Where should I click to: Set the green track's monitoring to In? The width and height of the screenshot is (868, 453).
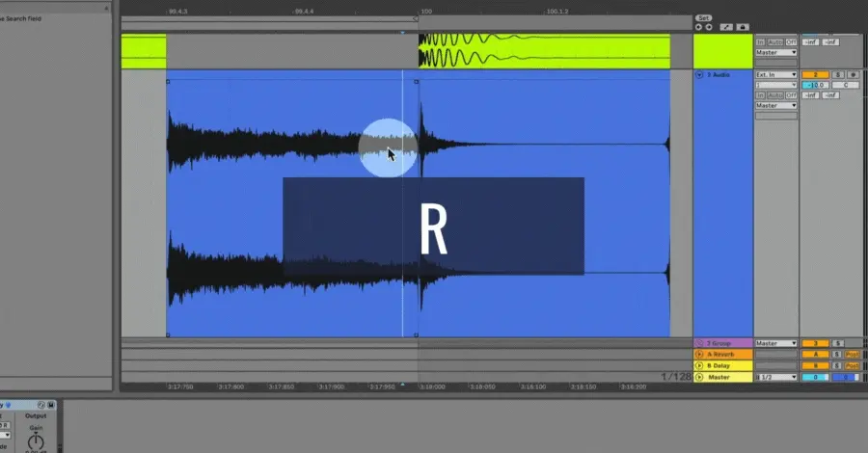click(x=761, y=42)
